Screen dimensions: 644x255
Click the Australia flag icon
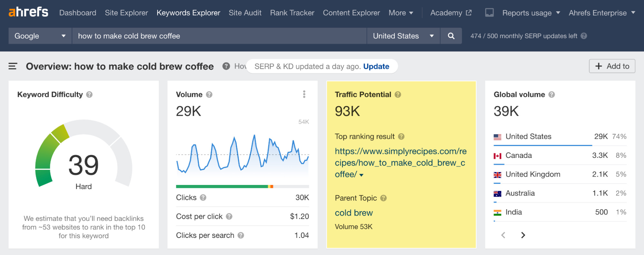[497, 194]
